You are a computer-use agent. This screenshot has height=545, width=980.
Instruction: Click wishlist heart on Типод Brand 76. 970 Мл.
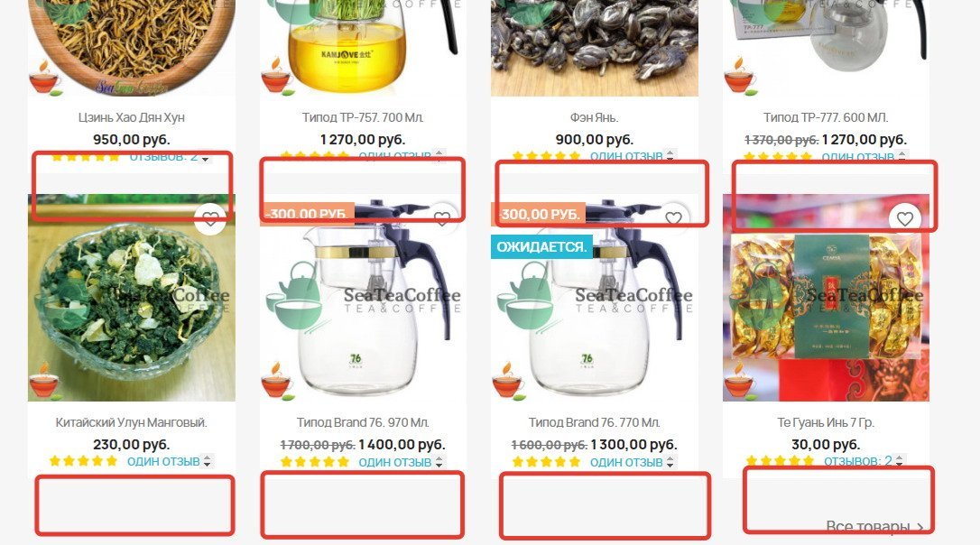point(442,218)
